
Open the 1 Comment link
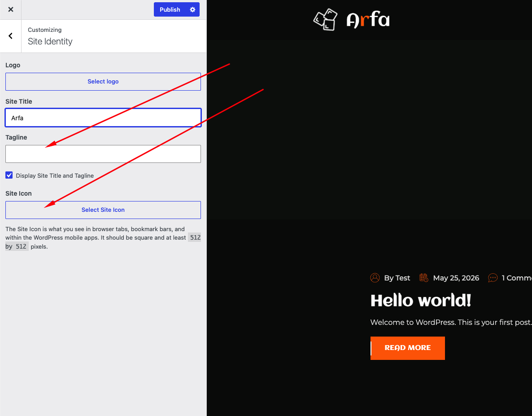tap(517, 278)
